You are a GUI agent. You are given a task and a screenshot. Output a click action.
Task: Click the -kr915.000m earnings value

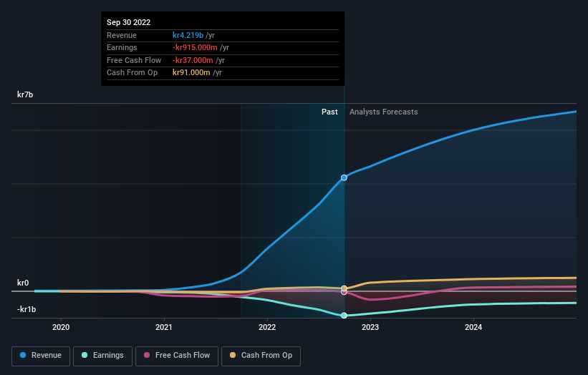point(195,47)
